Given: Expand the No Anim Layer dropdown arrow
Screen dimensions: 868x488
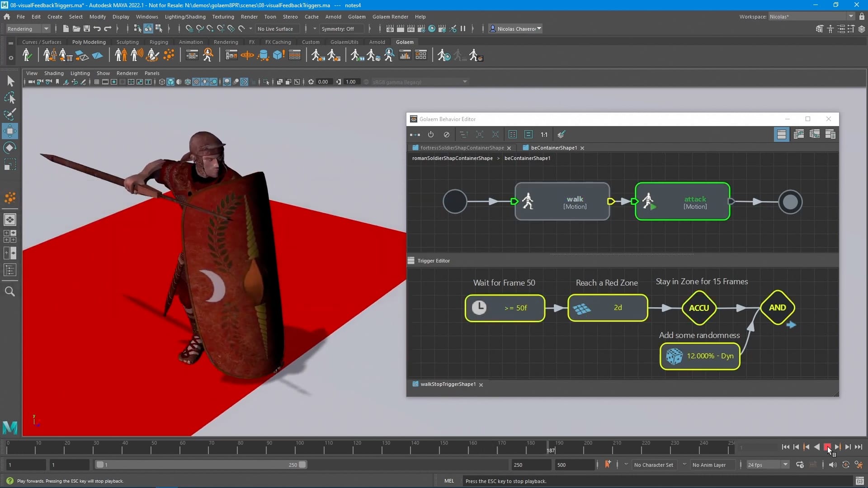Looking at the screenshot, I should pos(684,464).
